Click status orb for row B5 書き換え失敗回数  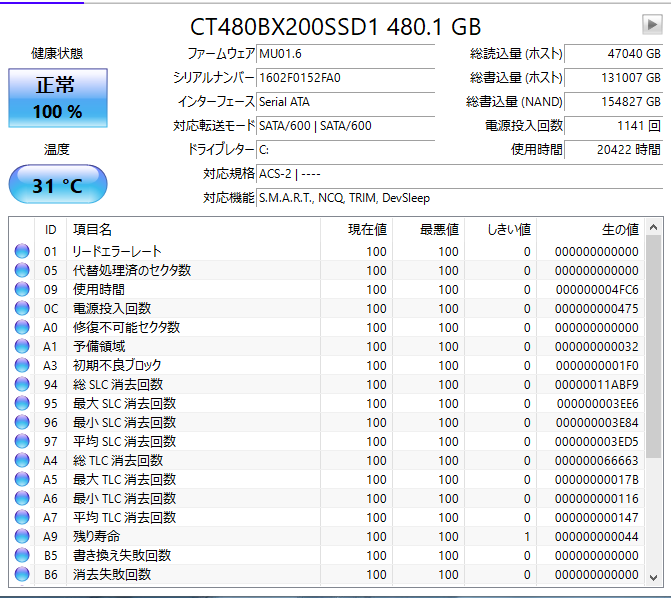(22, 555)
